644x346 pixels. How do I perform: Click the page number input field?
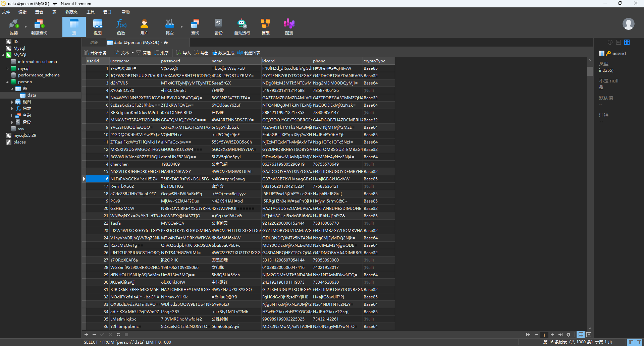pyautogui.click(x=544, y=335)
